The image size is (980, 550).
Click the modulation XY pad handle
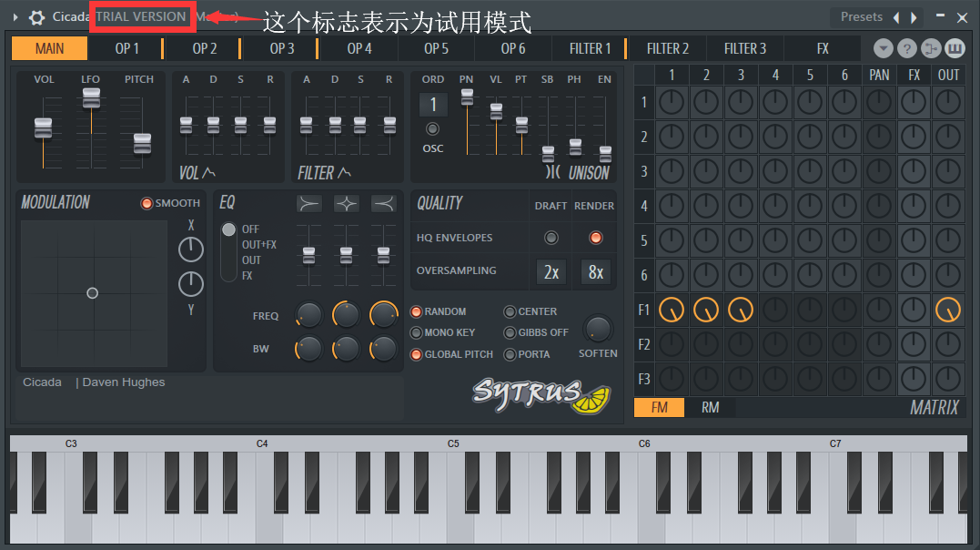point(93,293)
